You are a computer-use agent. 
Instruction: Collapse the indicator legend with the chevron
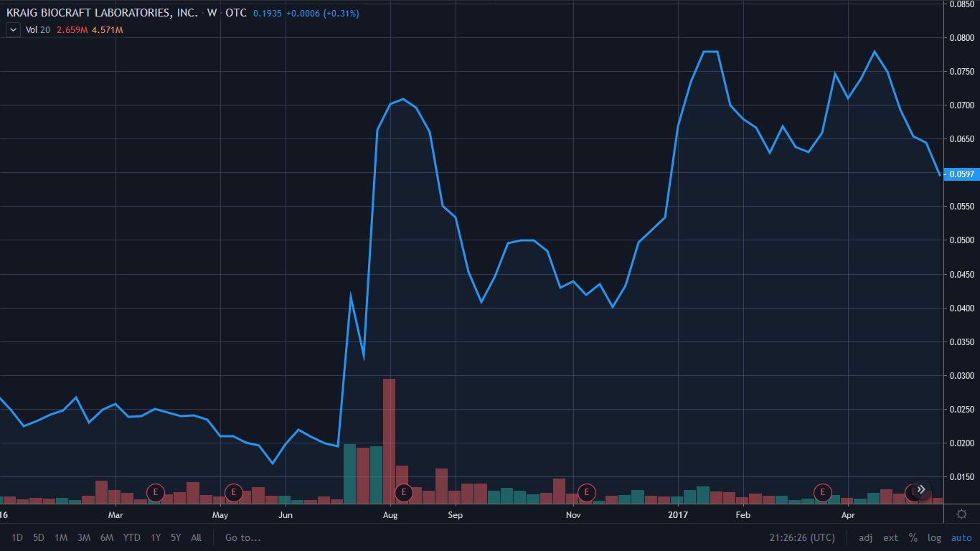click(14, 29)
